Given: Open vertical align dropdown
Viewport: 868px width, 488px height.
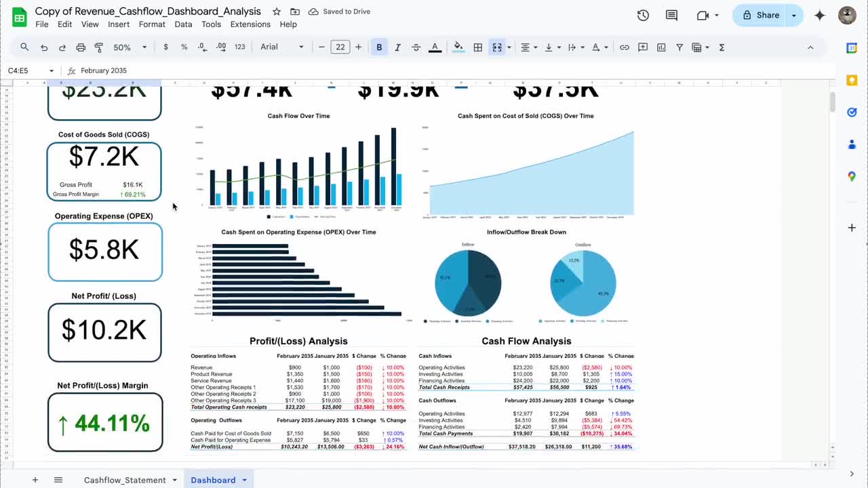Looking at the screenshot, I should point(552,47).
